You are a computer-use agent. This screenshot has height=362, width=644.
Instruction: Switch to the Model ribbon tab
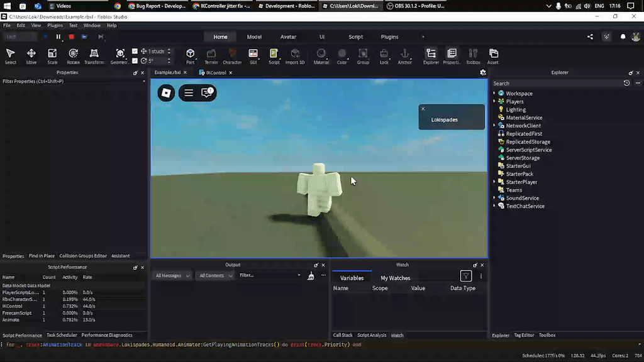coord(254,37)
